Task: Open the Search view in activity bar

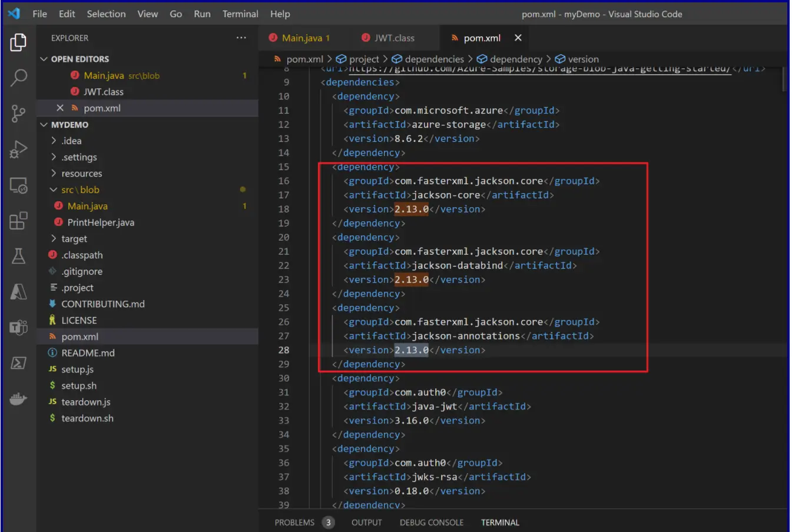Action: click(18, 77)
